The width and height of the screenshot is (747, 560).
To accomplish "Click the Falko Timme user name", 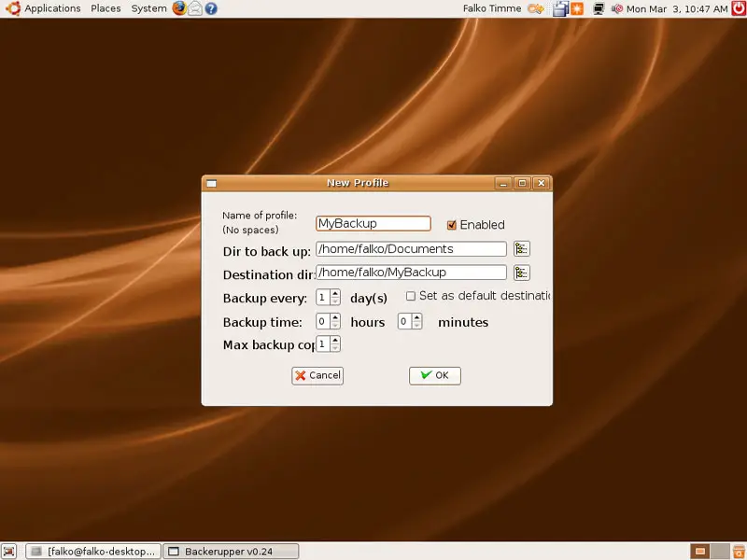I will pos(492,8).
